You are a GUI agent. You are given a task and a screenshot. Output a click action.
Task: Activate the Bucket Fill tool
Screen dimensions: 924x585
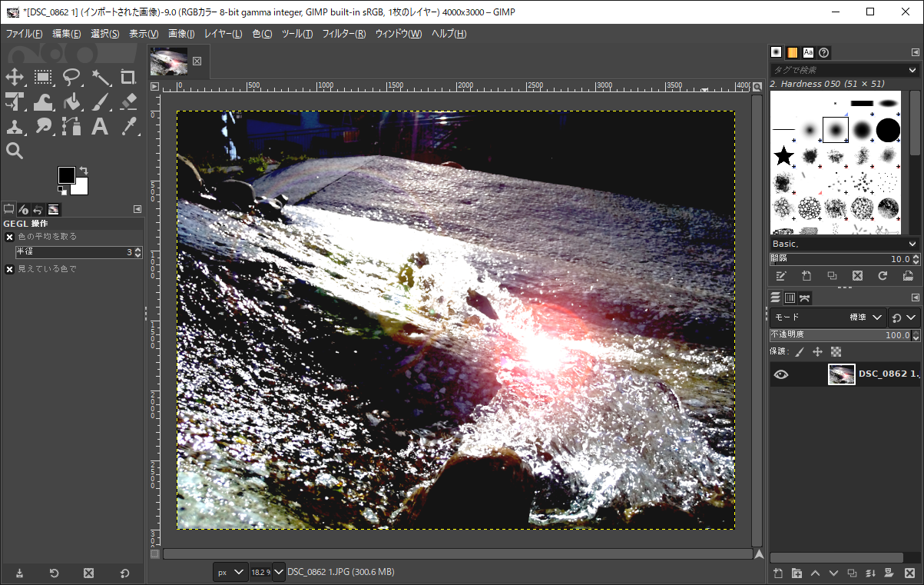(x=72, y=101)
